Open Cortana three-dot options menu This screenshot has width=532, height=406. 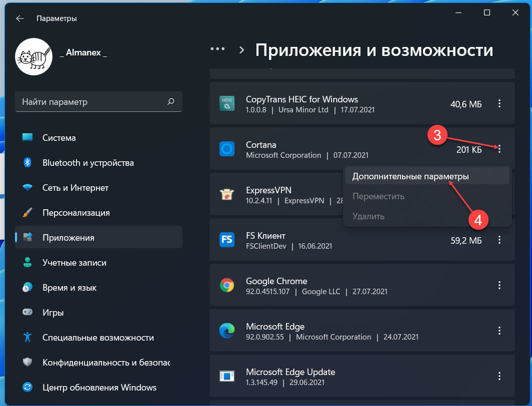click(x=499, y=148)
